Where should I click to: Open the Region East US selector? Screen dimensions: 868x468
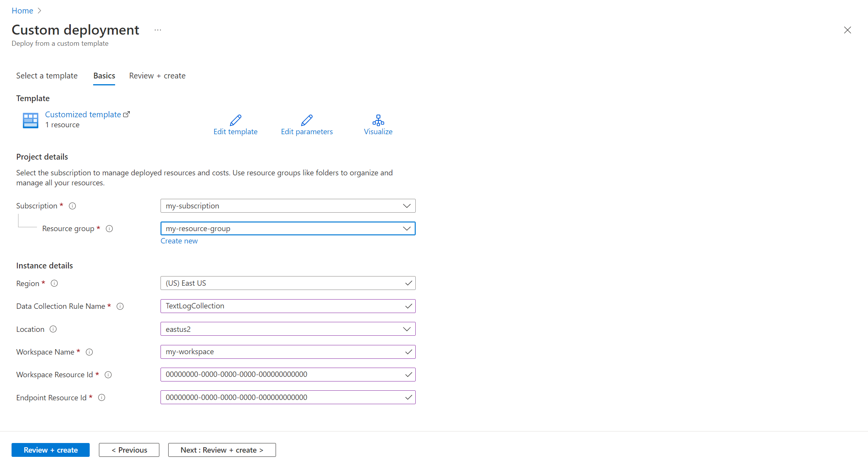[288, 283]
